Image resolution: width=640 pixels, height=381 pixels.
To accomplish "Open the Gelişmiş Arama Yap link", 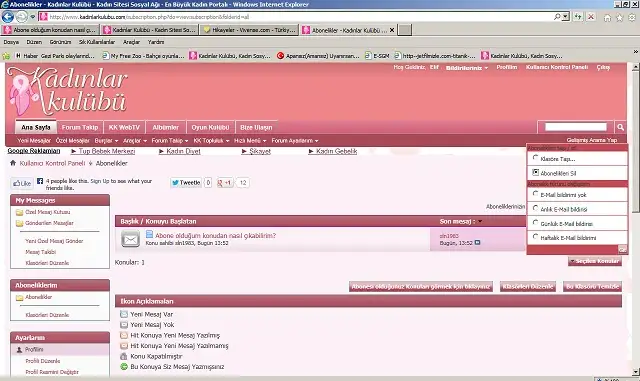I will [591, 140].
